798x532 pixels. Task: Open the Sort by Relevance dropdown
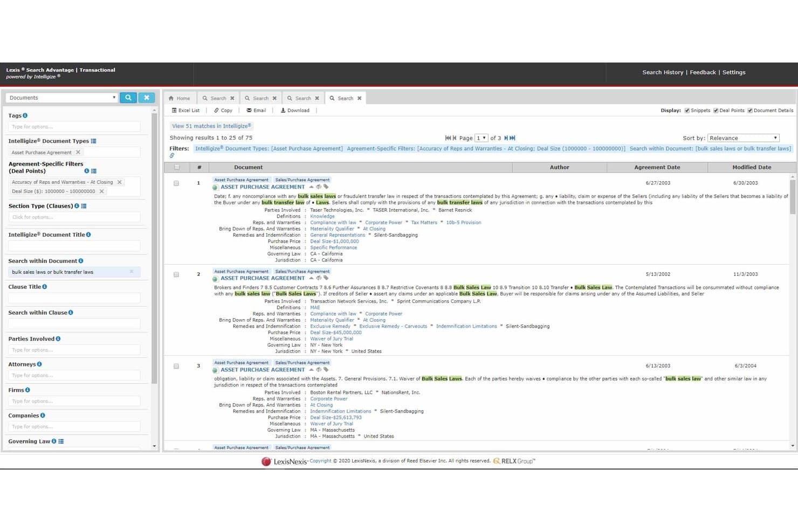click(744, 138)
